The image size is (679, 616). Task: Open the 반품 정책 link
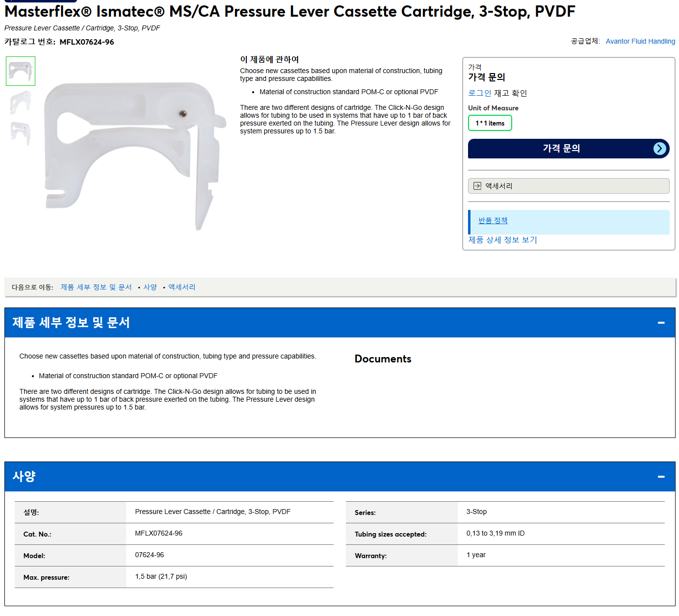point(493,221)
